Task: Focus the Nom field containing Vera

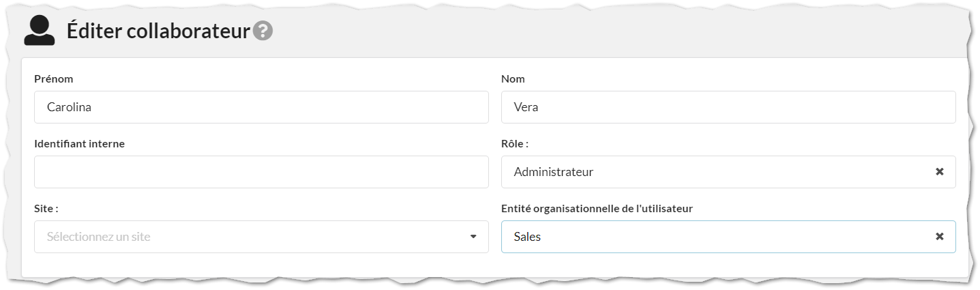Action: tap(728, 107)
